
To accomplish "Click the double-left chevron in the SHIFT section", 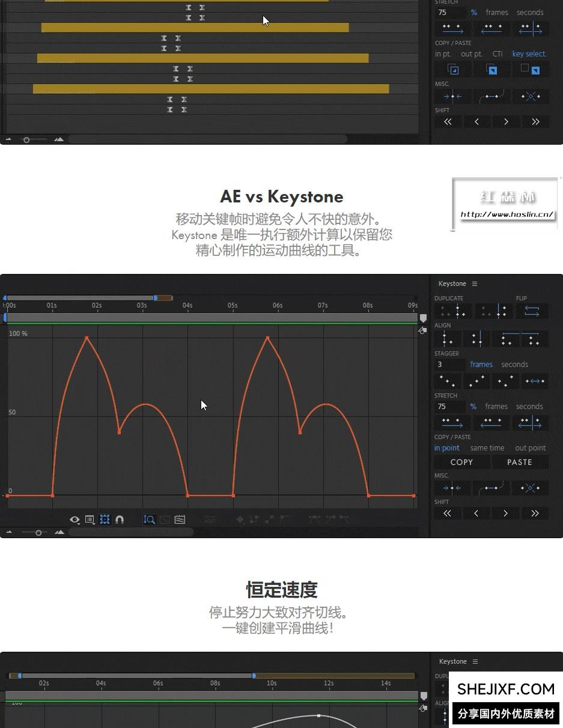I will tap(446, 514).
